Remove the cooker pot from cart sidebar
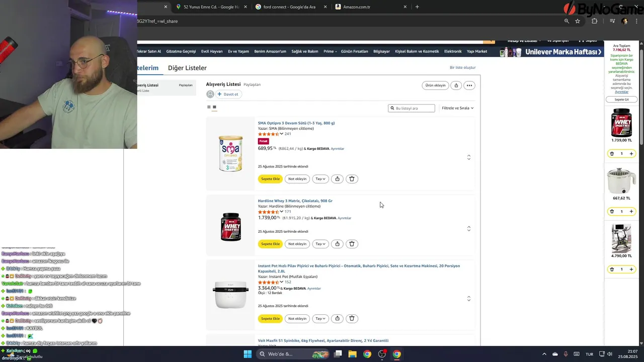 click(612, 212)
